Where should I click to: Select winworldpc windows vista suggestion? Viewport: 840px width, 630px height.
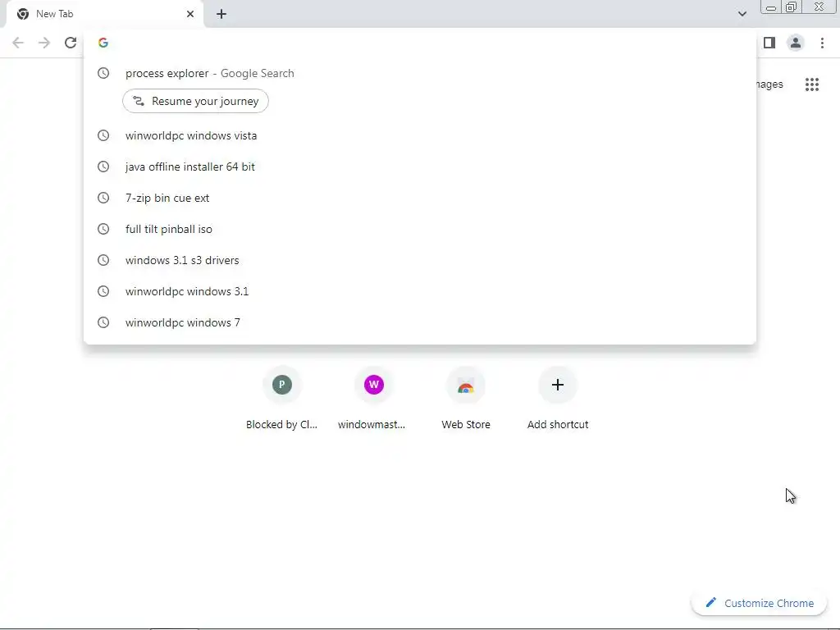420,135
